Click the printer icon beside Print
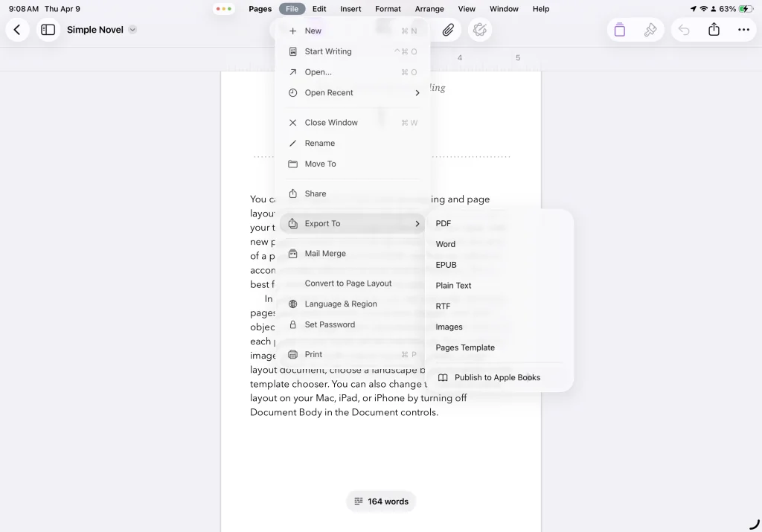 coord(292,354)
